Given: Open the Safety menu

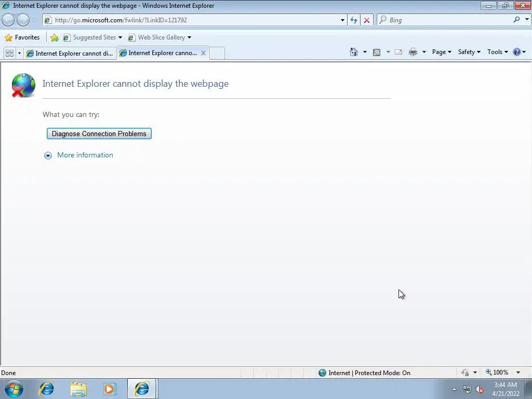Looking at the screenshot, I should click(469, 52).
